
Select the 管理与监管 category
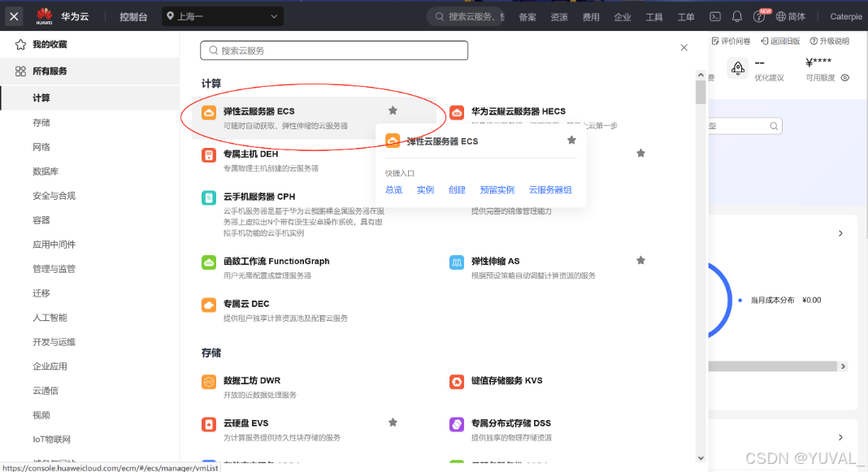point(54,268)
